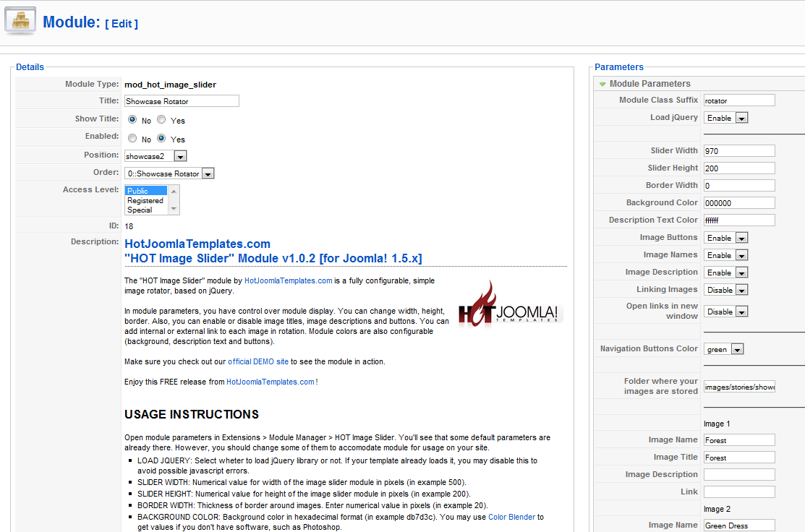Click the module type text mod_hot_image_slider
The image size is (805, 532).
171,85
